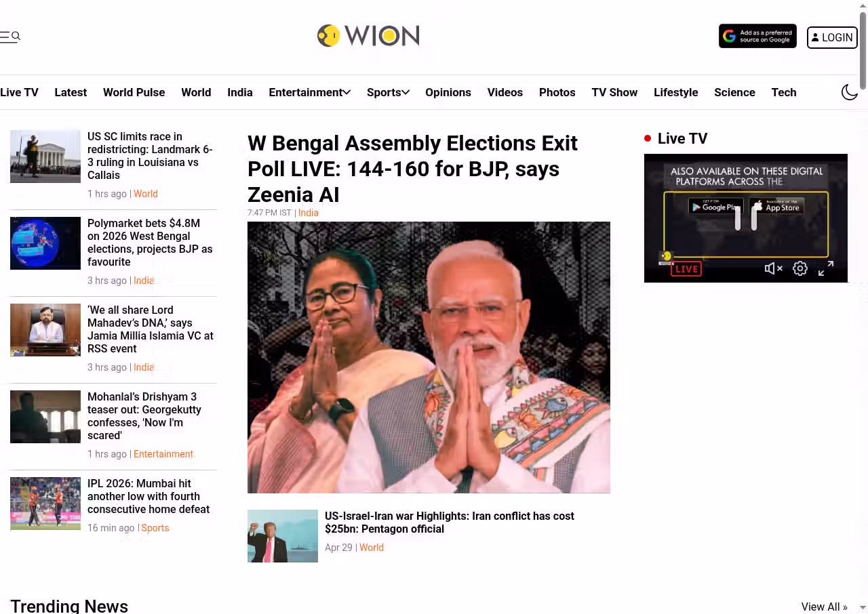The width and height of the screenshot is (868, 614).
Task: Unmute the Live TV player
Action: tap(774, 268)
